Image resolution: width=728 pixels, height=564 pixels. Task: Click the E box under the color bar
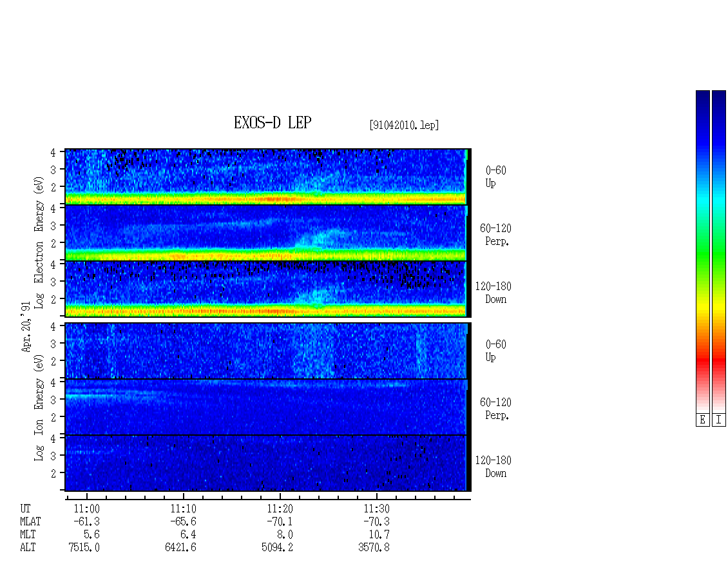pyautogui.click(x=702, y=420)
